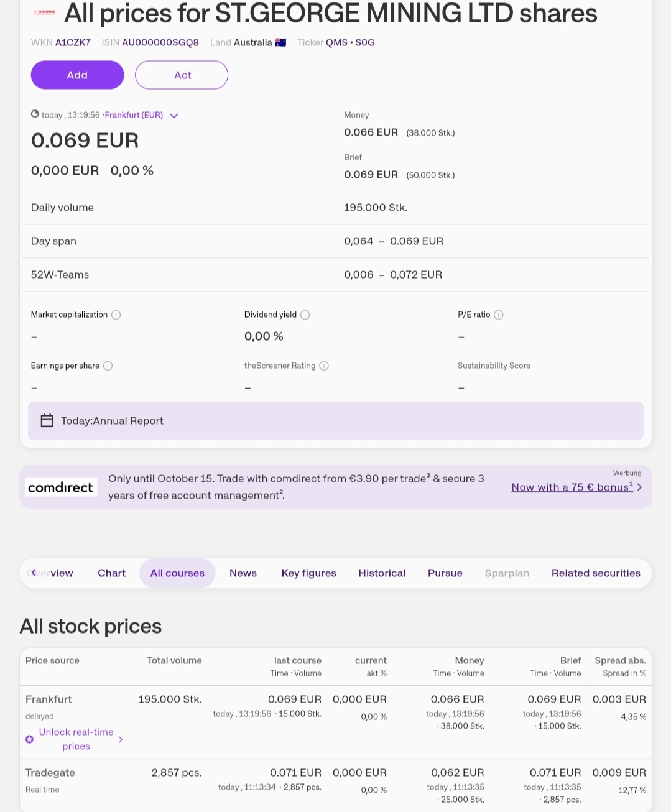Open the Today: Annual Report banner

coord(336,421)
